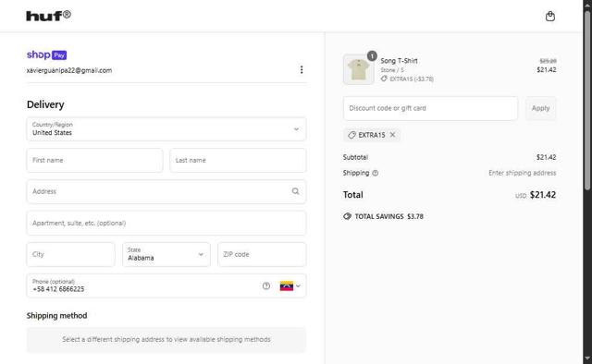Open the State dropdown showing Alabama
Screen dimensions: 592x364
[x=166, y=254]
